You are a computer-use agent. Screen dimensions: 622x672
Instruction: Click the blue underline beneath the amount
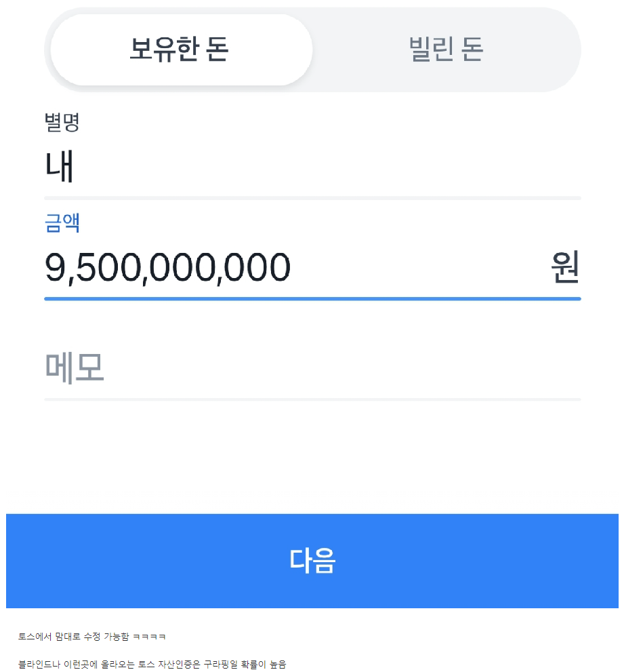(312, 298)
